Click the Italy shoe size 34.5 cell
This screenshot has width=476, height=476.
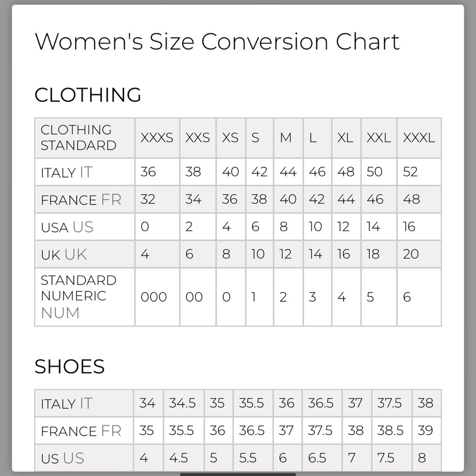pos(184,403)
